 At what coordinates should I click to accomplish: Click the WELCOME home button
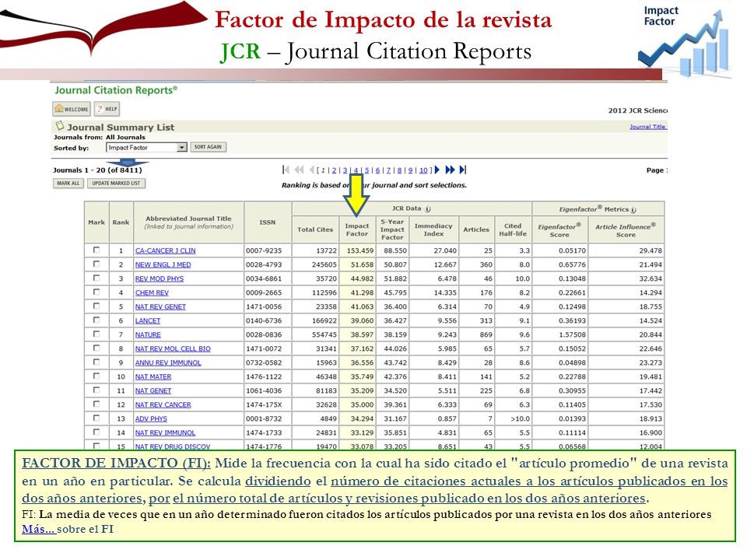tap(72, 109)
